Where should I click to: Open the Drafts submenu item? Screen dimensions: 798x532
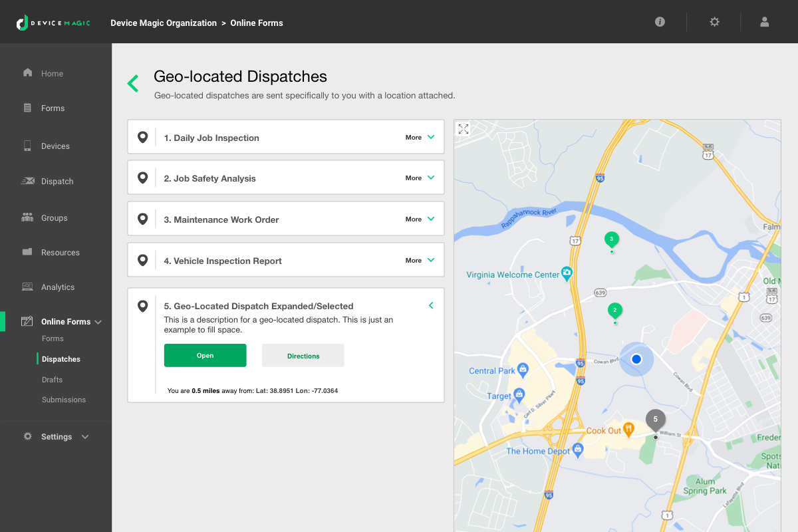tap(52, 380)
